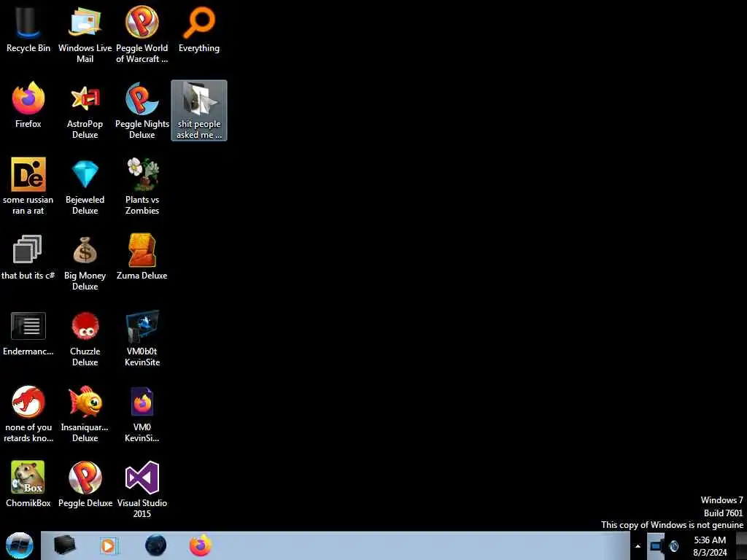The width and height of the screenshot is (747, 560).
Task: Click the black box taskbar icon
Action: (x=65, y=545)
